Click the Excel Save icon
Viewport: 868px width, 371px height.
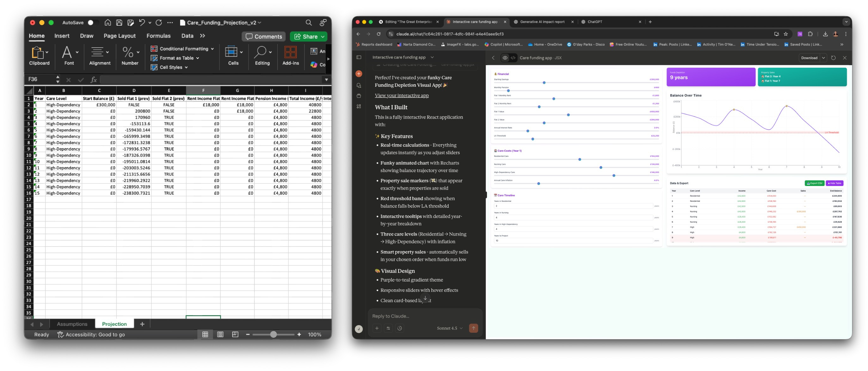click(x=119, y=22)
